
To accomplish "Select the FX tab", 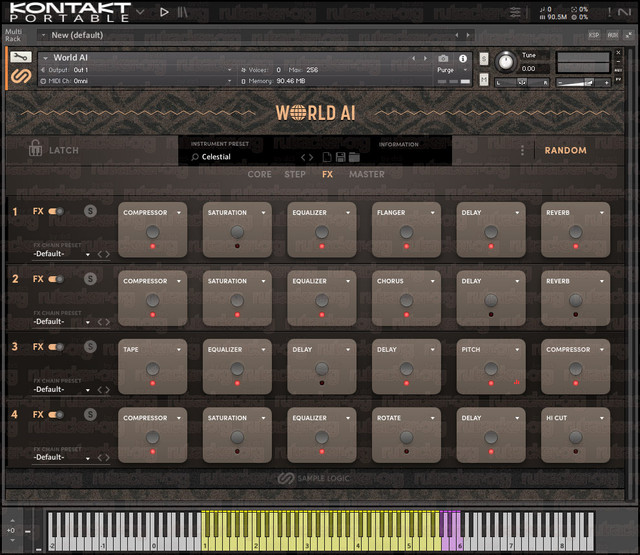I will click(327, 174).
